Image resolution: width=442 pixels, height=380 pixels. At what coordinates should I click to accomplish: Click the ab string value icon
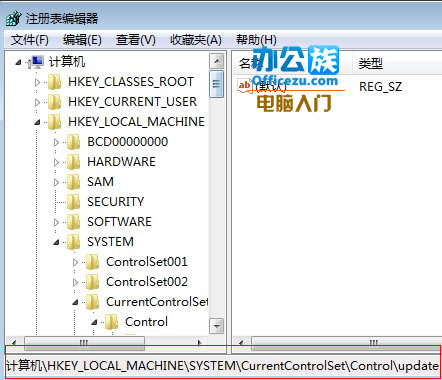(x=244, y=86)
